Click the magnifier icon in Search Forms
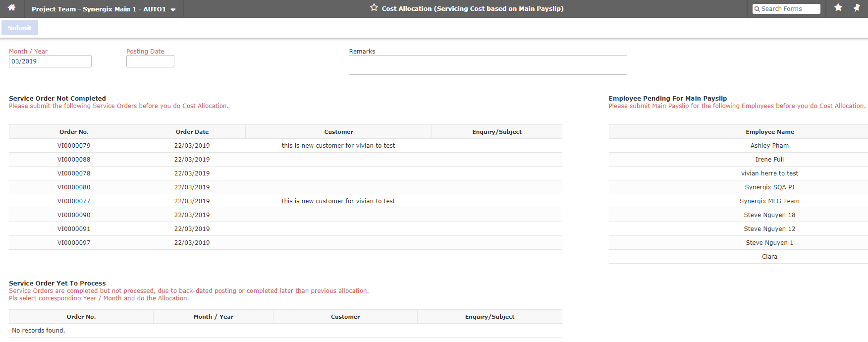This screenshot has width=868, height=342. [x=757, y=9]
